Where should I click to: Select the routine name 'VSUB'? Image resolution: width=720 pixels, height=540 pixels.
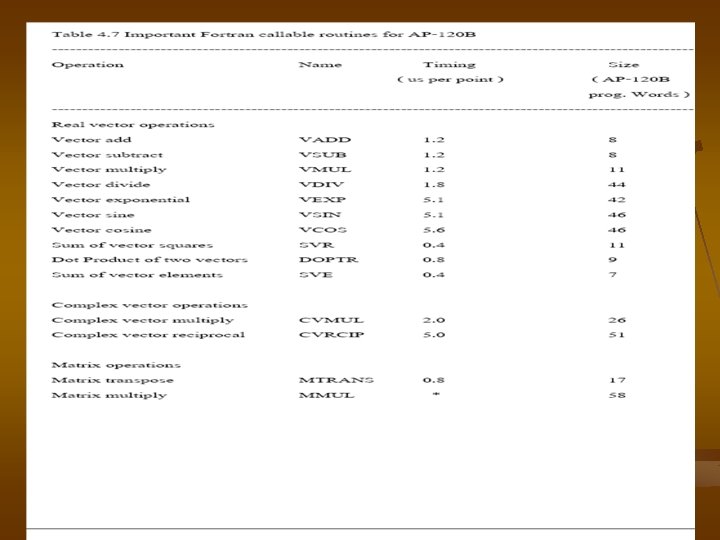click(x=322, y=155)
